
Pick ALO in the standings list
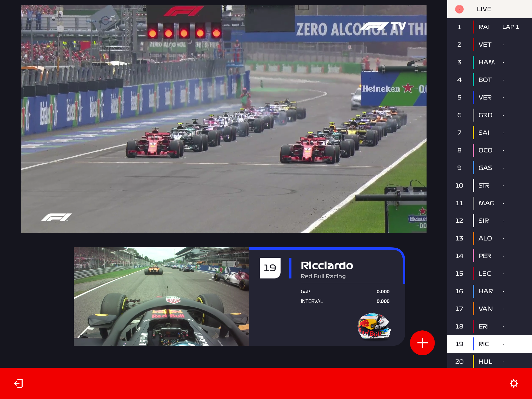click(x=485, y=238)
